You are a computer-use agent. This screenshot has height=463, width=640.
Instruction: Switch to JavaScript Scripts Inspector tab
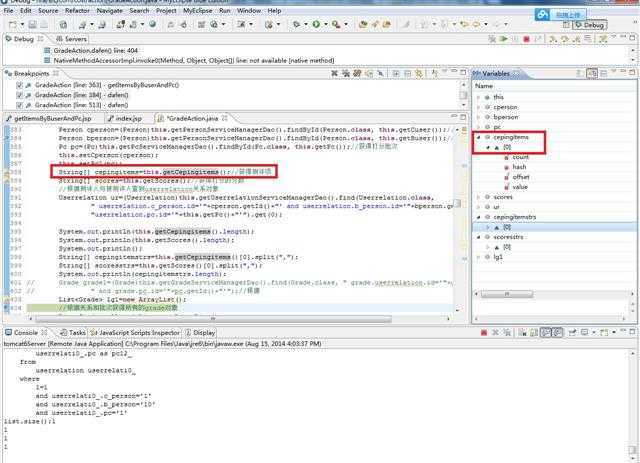(135, 333)
